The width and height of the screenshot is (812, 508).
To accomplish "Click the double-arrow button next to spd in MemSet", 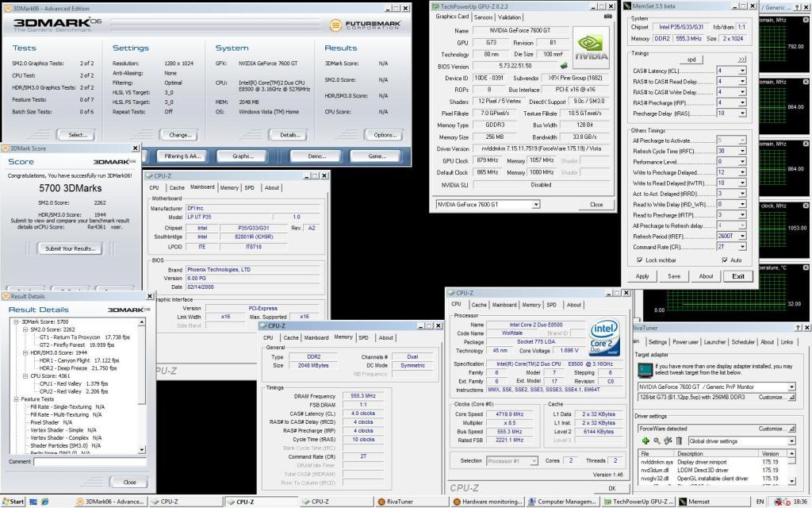I will point(742,59).
